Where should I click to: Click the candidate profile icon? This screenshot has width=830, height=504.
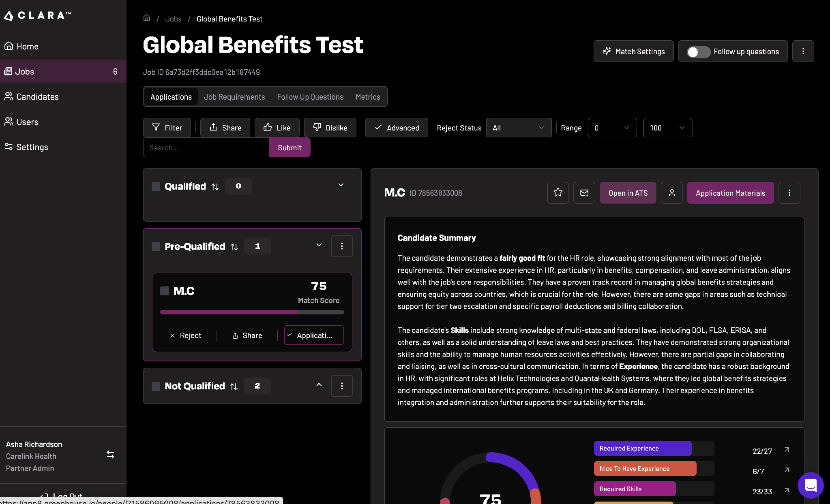point(672,193)
